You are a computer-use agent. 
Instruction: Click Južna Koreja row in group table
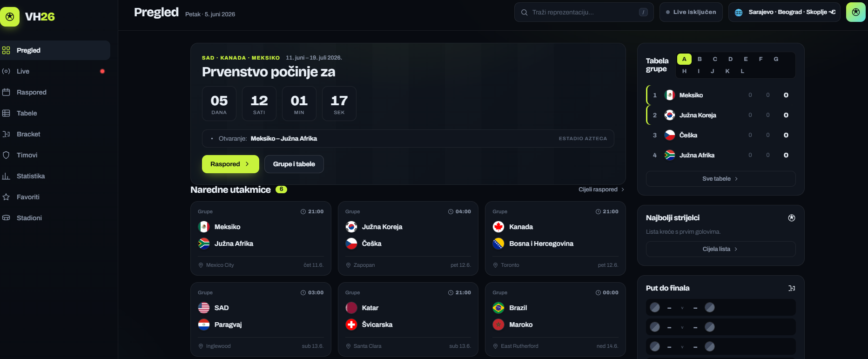pyautogui.click(x=720, y=115)
